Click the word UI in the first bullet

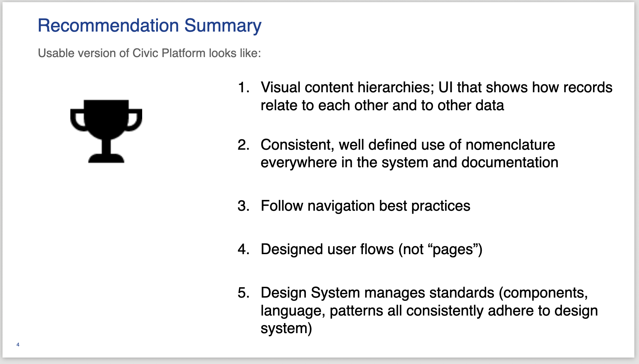click(x=445, y=88)
